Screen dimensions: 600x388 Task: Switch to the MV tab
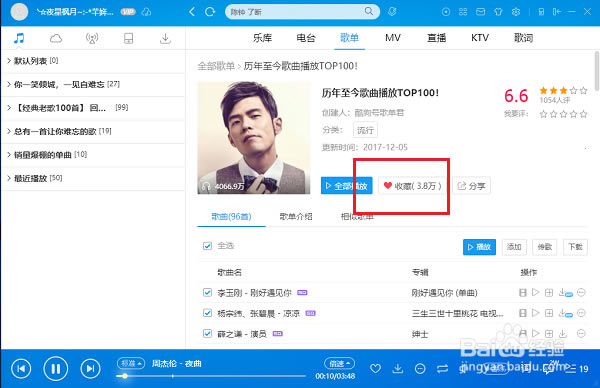(x=393, y=38)
